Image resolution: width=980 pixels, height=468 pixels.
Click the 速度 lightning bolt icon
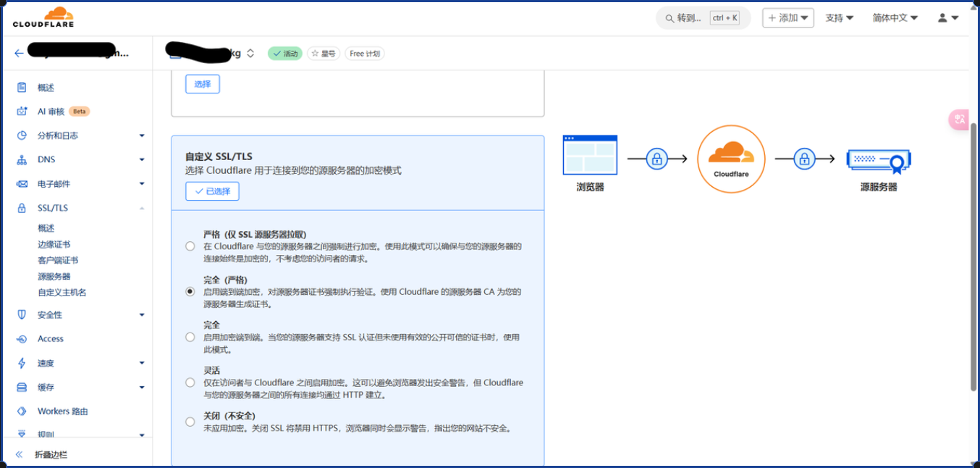point(22,363)
